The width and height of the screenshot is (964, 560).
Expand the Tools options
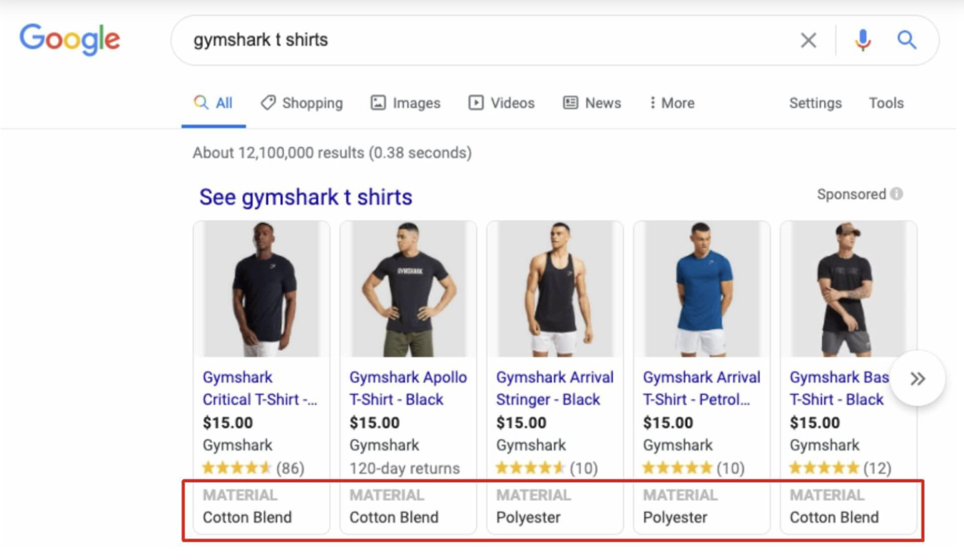point(886,103)
